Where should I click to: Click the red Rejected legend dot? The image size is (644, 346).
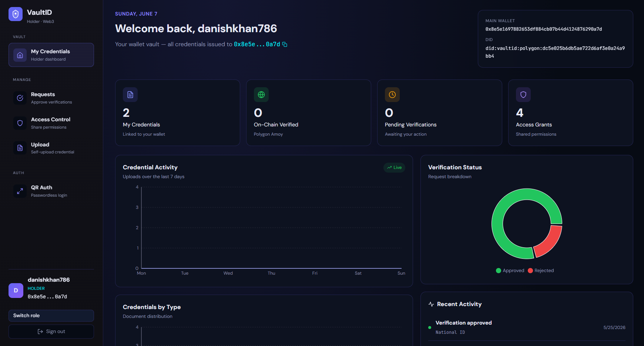coord(530,271)
